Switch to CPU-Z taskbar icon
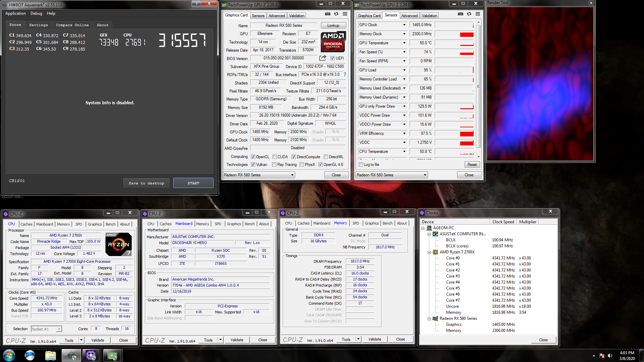The height and width of the screenshot is (362, 644). coord(91,355)
